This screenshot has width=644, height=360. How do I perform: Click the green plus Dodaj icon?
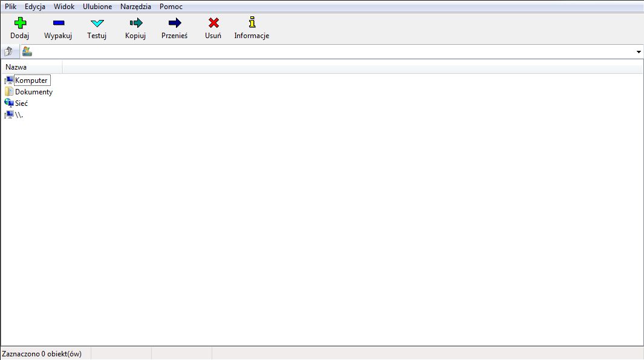pos(20,22)
